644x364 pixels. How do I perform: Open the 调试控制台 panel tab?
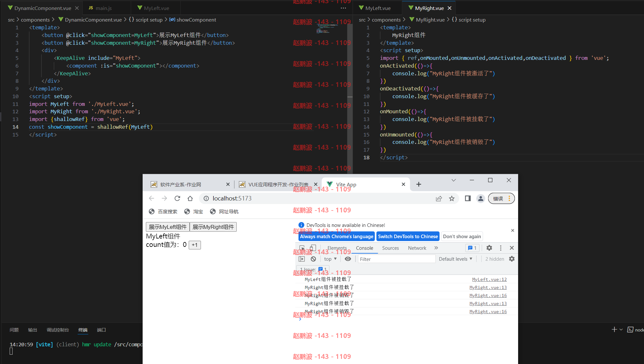pos(58,330)
